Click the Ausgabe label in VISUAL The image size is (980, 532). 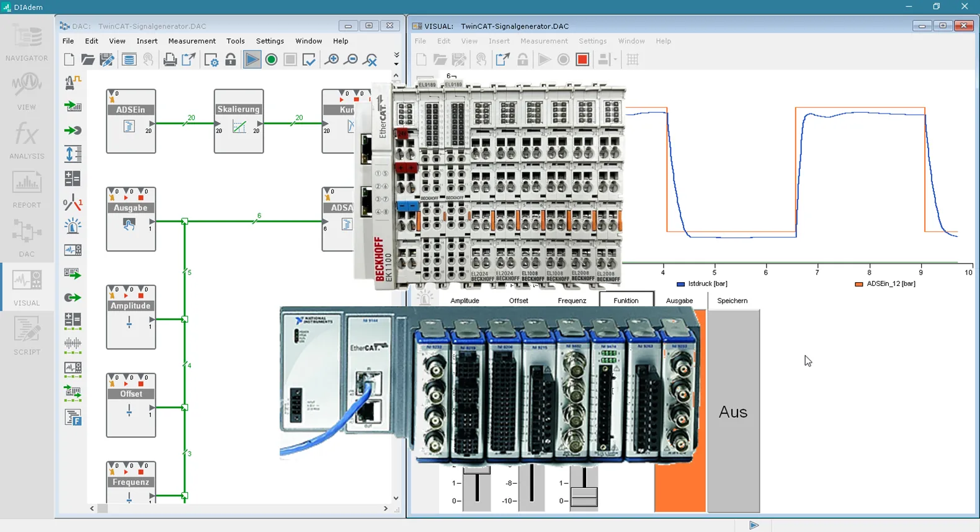click(x=679, y=301)
